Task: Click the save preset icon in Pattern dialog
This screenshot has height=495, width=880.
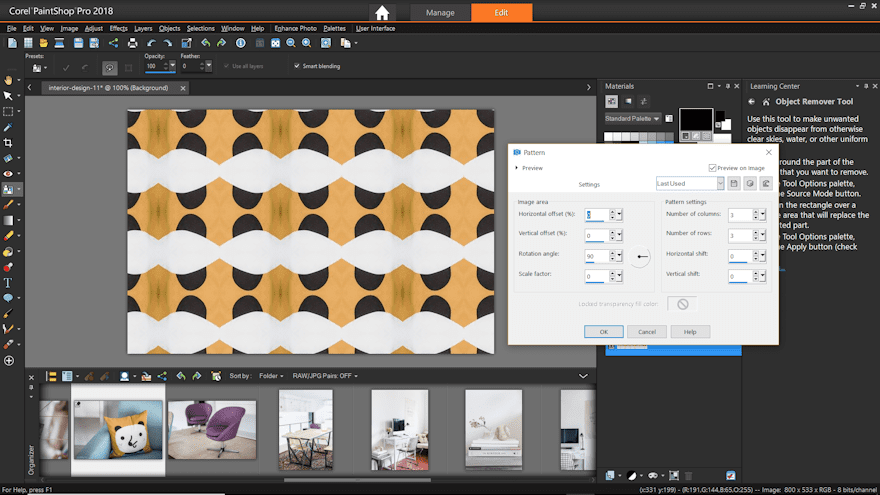Action: coord(734,184)
